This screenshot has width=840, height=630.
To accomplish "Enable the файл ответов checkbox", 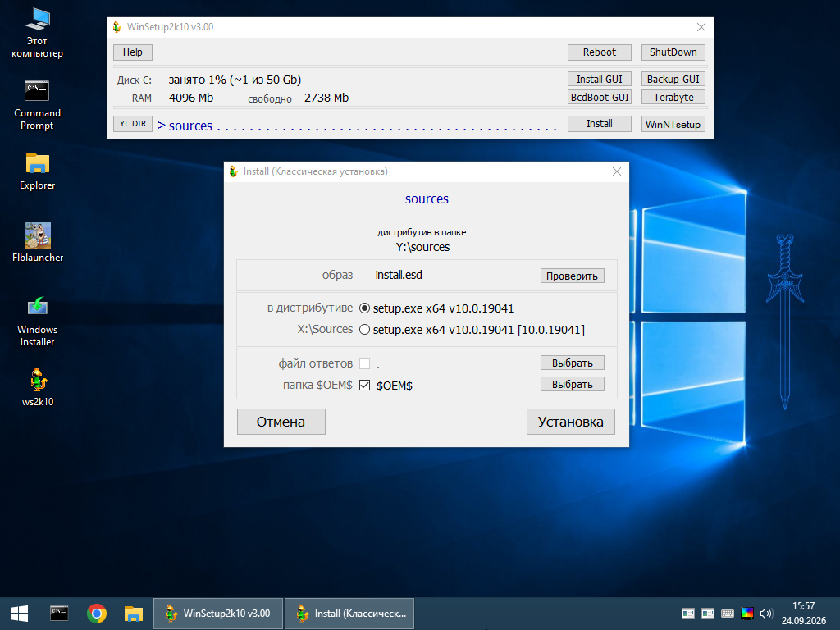I will (x=364, y=363).
